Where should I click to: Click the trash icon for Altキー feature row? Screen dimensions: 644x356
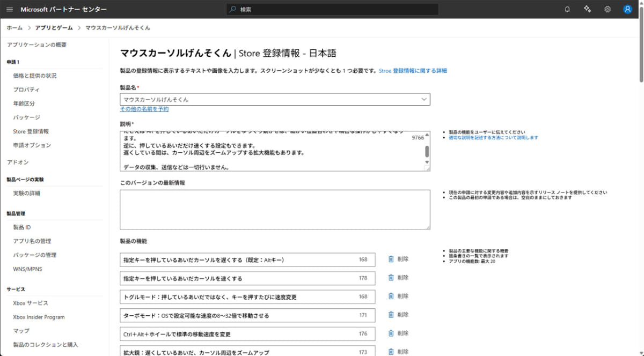tap(391, 259)
